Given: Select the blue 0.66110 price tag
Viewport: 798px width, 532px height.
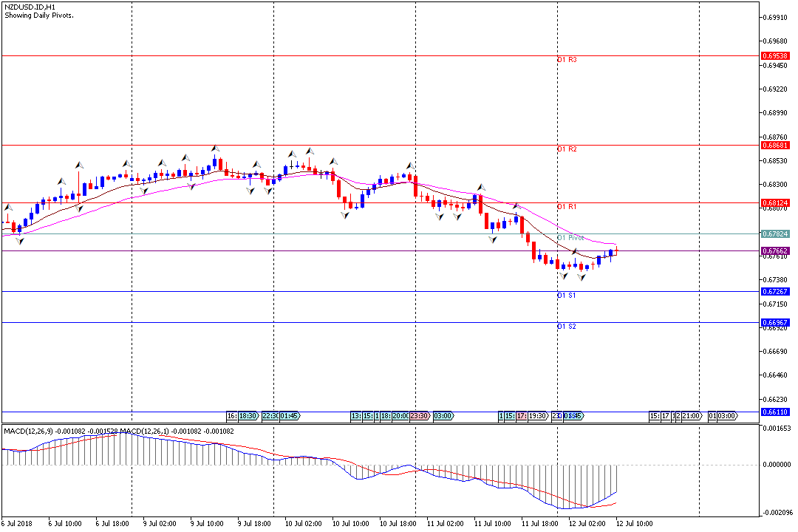Looking at the screenshot, I should click(x=775, y=412).
